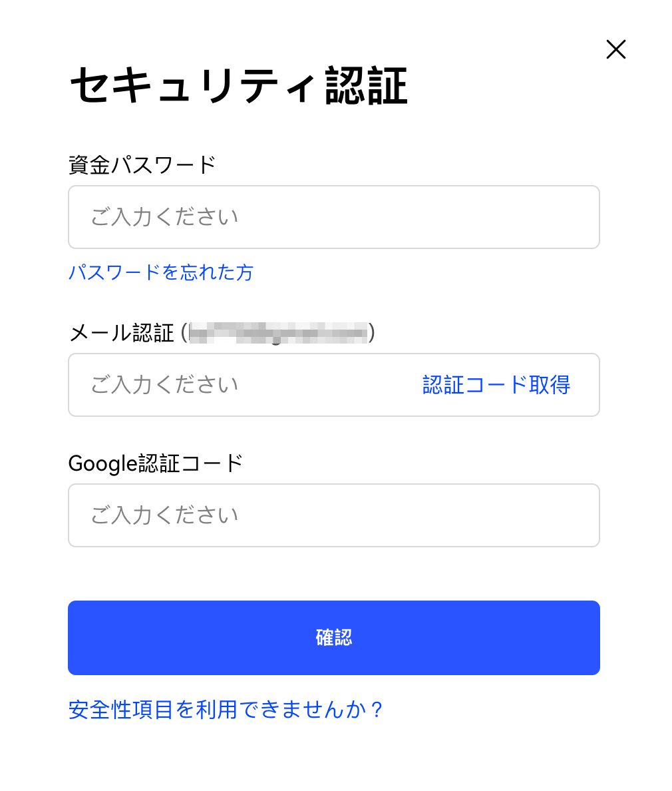
Task: Click the 資金パスワード field label
Action: click(142, 165)
